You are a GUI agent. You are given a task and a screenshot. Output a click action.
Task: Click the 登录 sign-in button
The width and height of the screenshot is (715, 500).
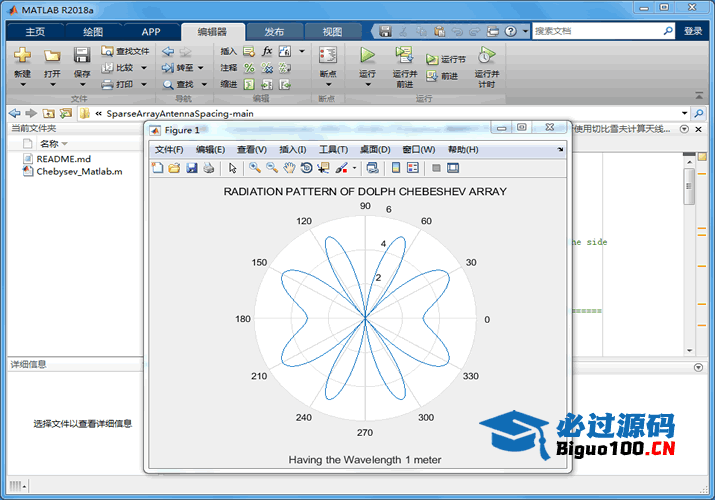(x=693, y=31)
